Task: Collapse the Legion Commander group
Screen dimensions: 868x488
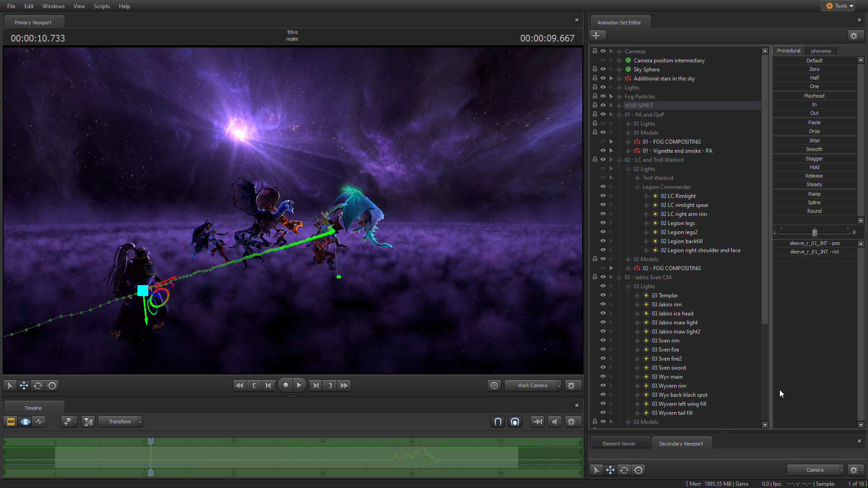Action: pos(637,187)
